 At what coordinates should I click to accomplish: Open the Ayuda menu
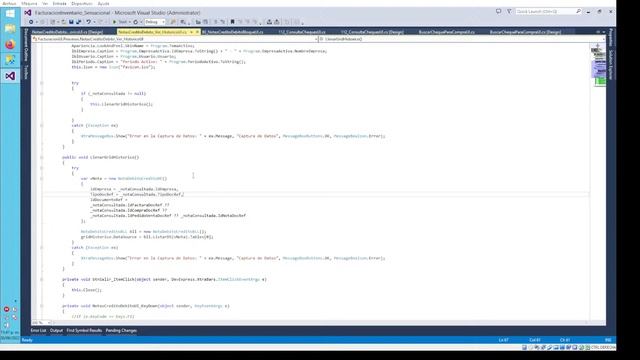tap(103, 3)
